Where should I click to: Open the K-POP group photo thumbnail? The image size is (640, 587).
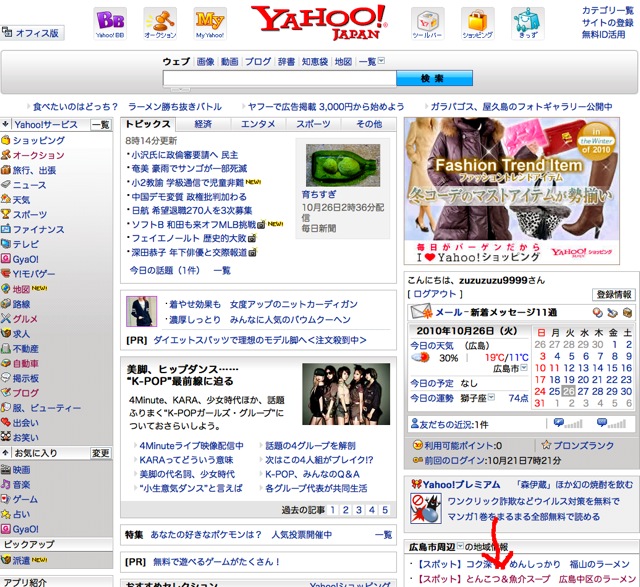(x=346, y=394)
